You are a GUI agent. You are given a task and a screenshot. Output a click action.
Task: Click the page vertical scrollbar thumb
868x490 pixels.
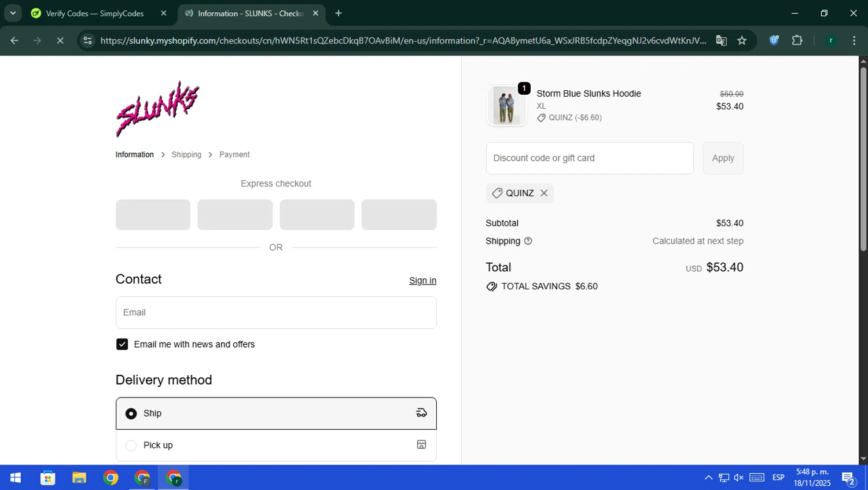(863, 159)
